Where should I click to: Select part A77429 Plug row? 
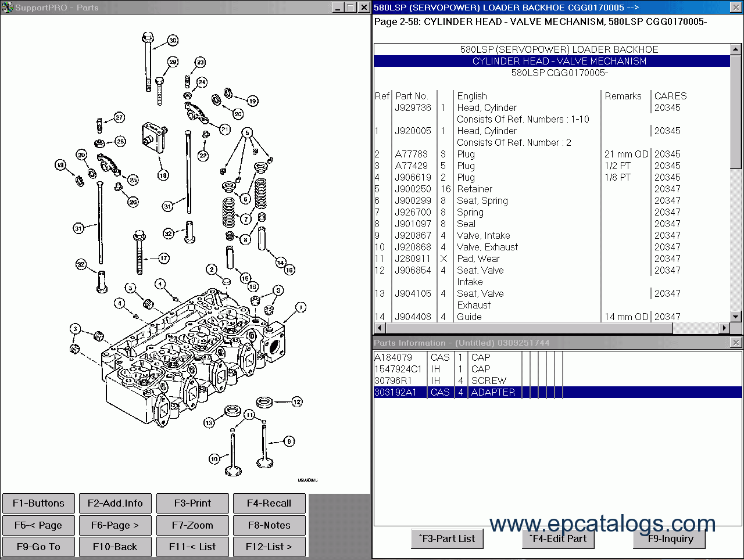click(552, 166)
